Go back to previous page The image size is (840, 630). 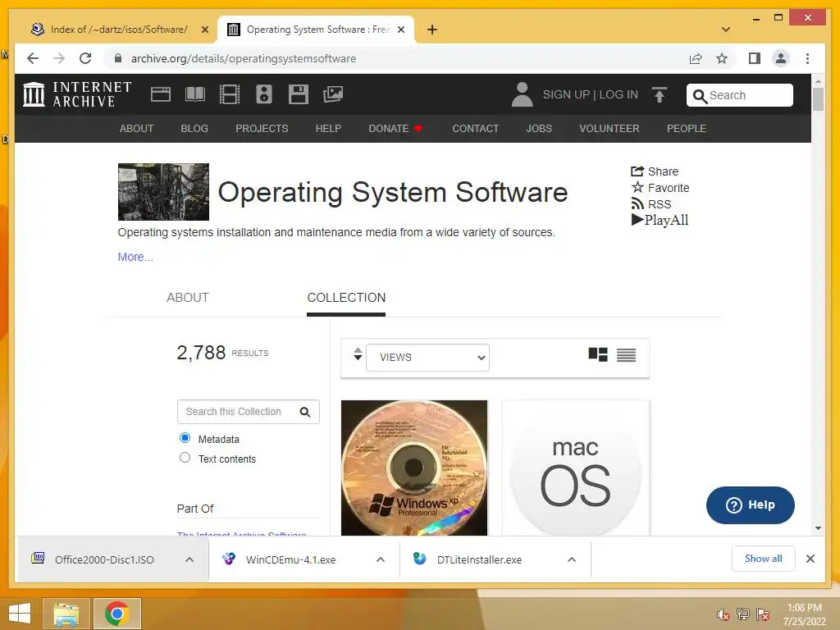click(x=33, y=58)
